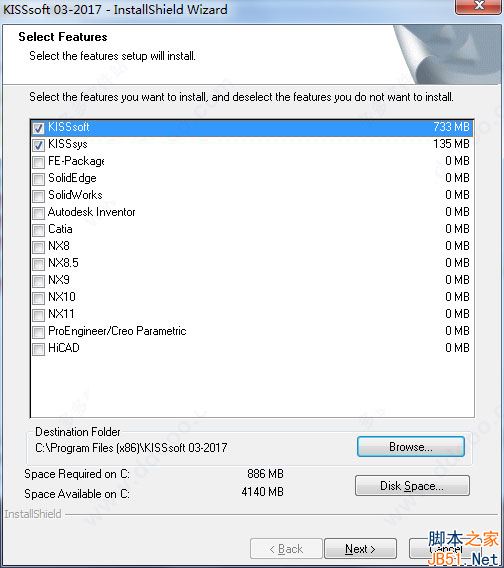Select the 'FE-Package' list row text
Viewport: 504px width, 568px height.
(76, 161)
